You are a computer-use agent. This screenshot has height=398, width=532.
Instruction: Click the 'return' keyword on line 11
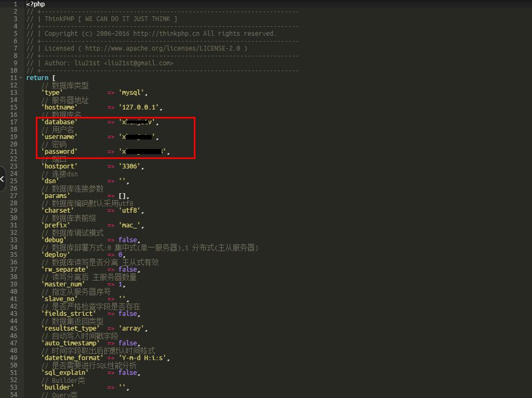[37, 77]
